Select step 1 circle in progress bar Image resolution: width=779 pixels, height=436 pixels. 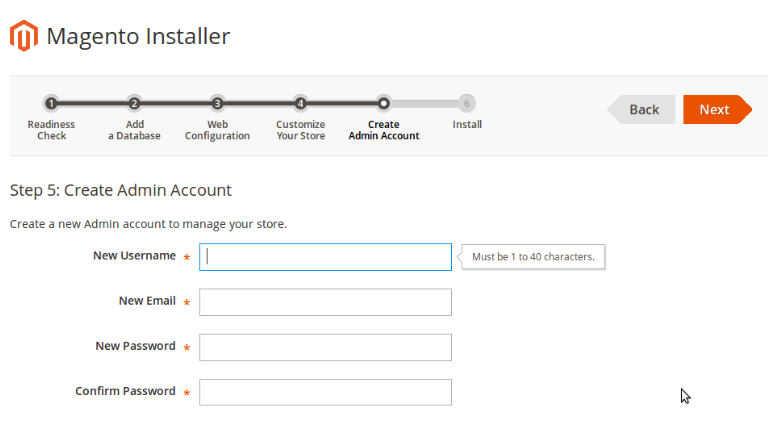51,104
